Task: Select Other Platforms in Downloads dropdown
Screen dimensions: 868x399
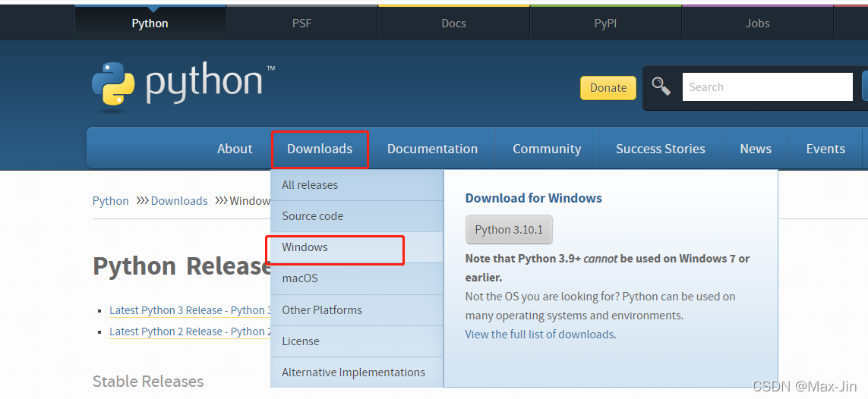Action: 356,310
